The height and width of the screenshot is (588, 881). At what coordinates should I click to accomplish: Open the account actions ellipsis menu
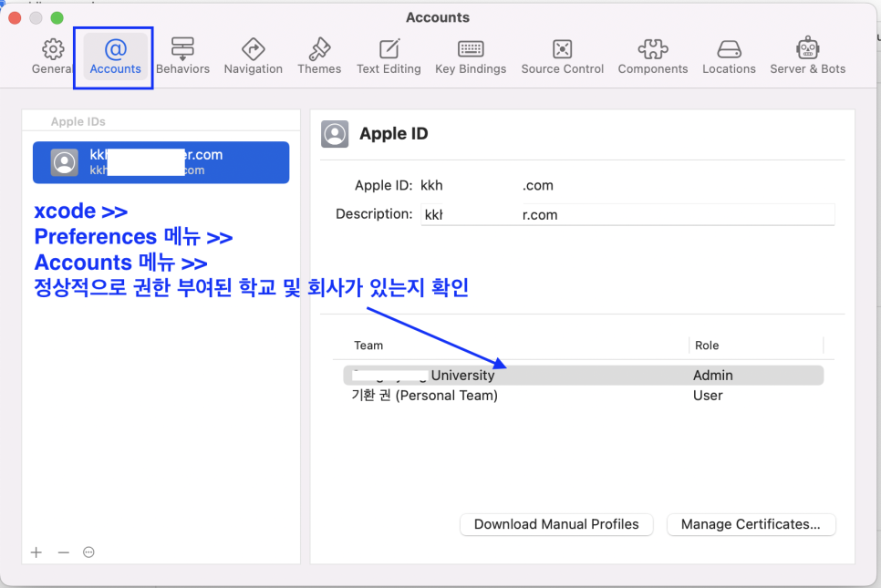coord(88,552)
